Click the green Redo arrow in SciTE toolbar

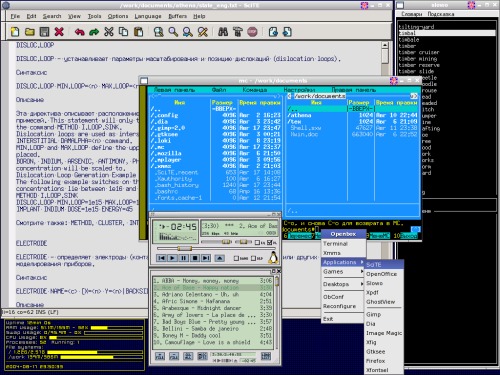[94, 32]
